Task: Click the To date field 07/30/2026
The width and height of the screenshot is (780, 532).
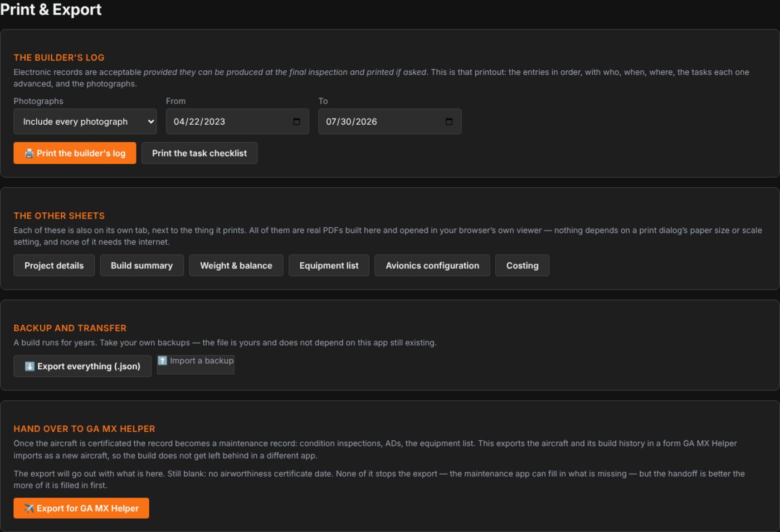Action: 390,121
